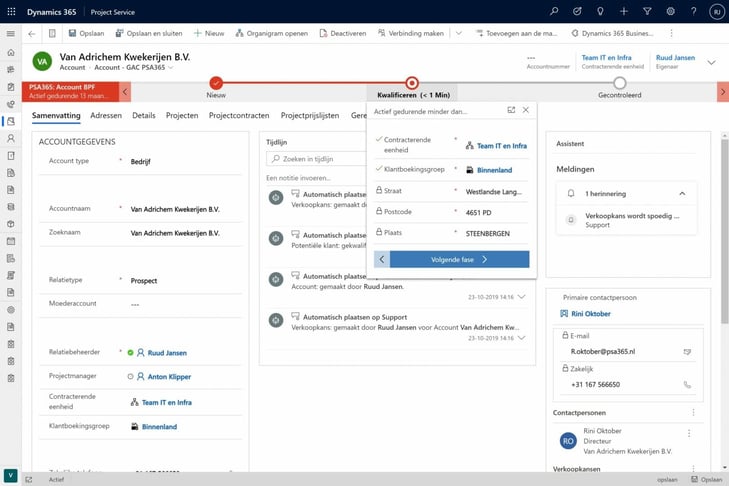Click the search magnifier in top bar
This screenshot has width=729, height=486.
[x=554, y=11]
